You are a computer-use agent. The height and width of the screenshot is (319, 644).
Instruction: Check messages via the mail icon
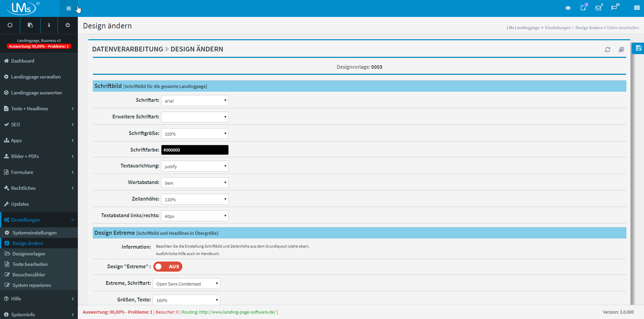599,8
